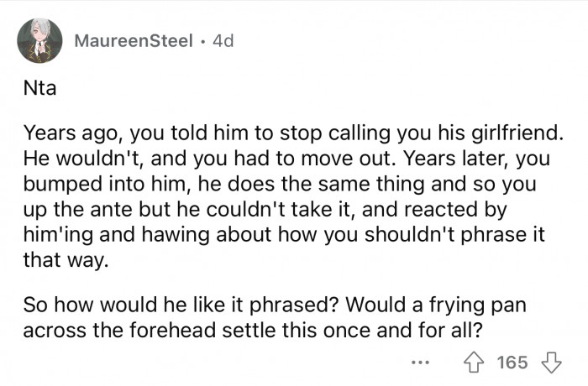588x386 pixels.
Task: Click the 165 vote score
Action: [x=513, y=363]
